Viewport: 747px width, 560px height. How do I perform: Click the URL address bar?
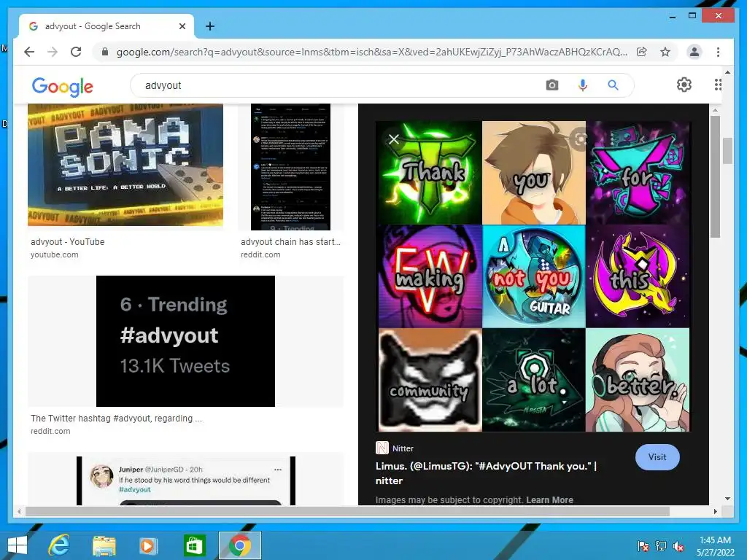point(371,52)
